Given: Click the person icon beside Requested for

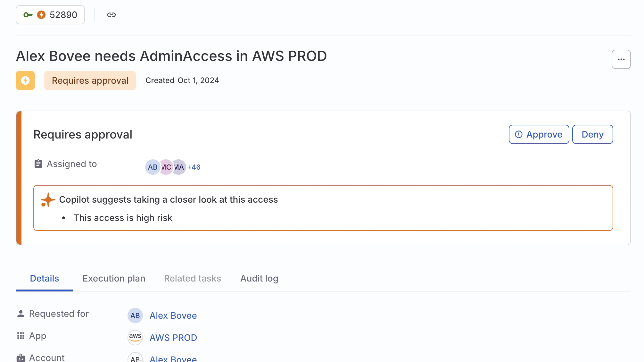Looking at the screenshot, I should pyautogui.click(x=21, y=313).
